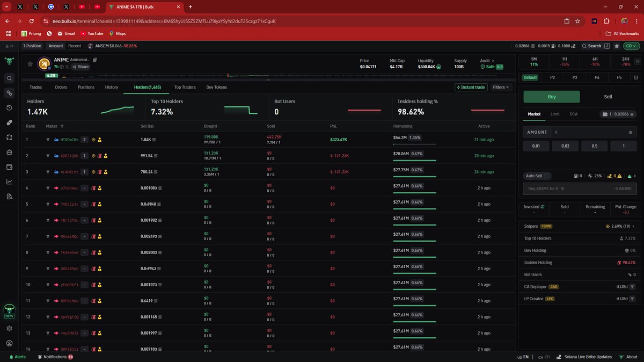Click the filter funnel on HTRDwCBn row

point(48,140)
